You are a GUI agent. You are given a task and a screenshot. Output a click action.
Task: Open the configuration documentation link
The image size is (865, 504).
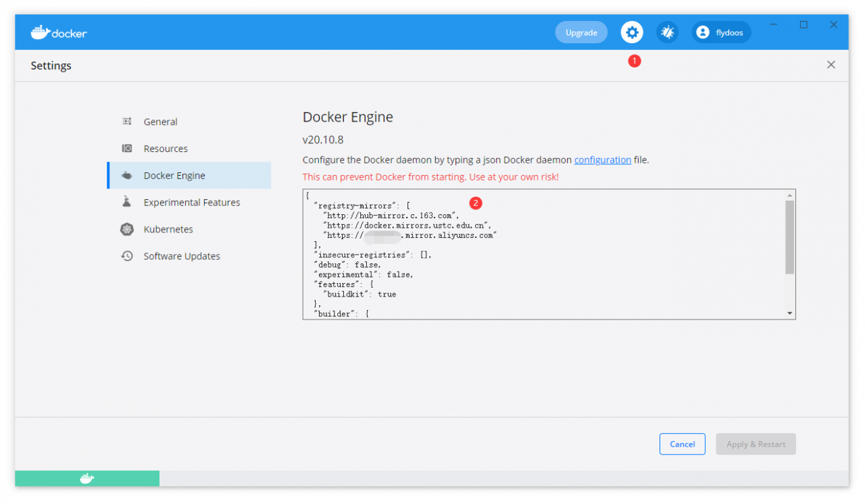[x=602, y=159]
